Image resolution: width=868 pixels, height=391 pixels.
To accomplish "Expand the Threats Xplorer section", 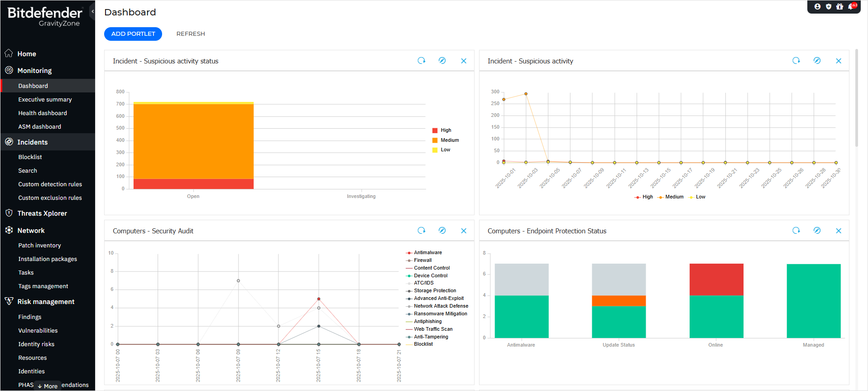I will (42, 213).
